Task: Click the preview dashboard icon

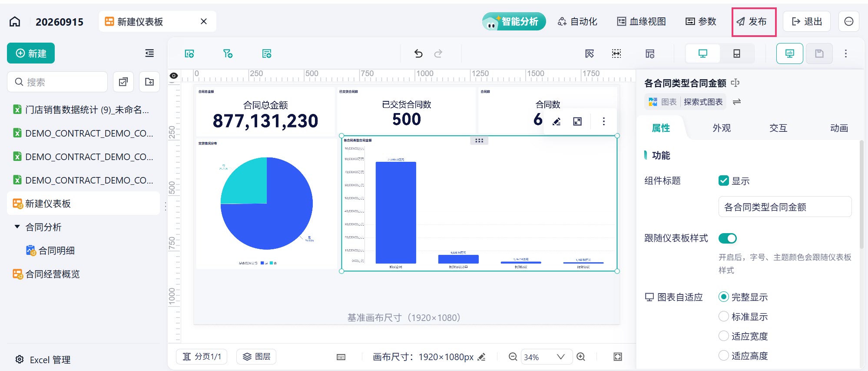Action: pos(789,53)
